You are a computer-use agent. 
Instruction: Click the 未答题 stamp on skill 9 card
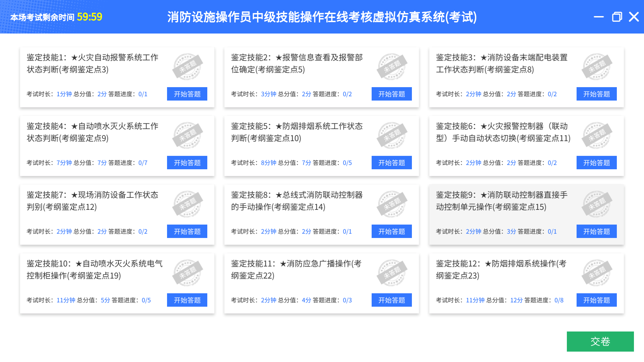pyautogui.click(x=597, y=204)
